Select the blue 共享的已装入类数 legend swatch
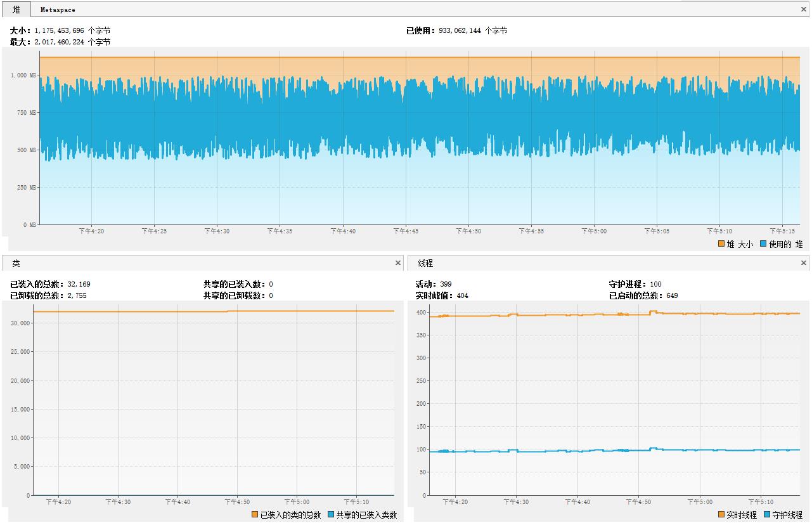The height and width of the screenshot is (525, 812). (x=331, y=515)
